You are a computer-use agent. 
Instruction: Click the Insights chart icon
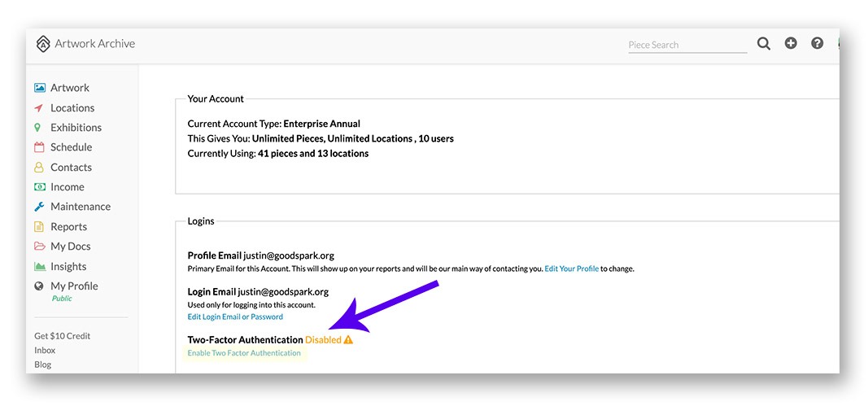pos(39,266)
